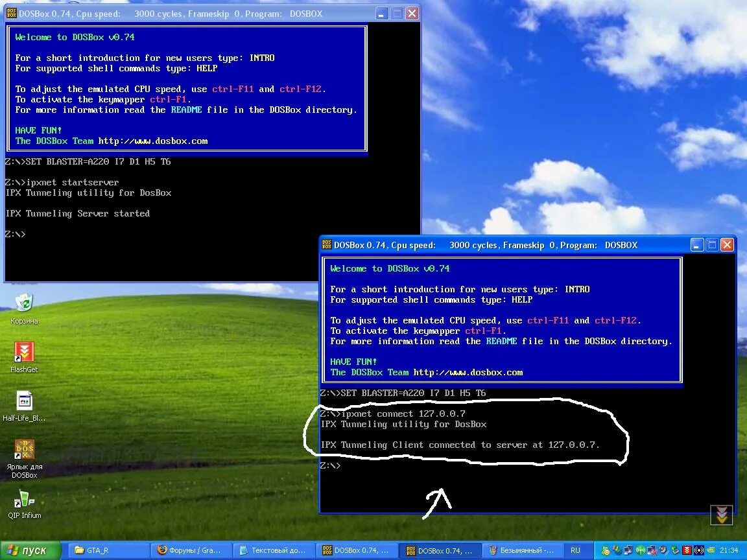This screenshot has width=747, height=560.
Task: Switch to GTA_R folder taskbar button
Action: (x=108, y=550)
